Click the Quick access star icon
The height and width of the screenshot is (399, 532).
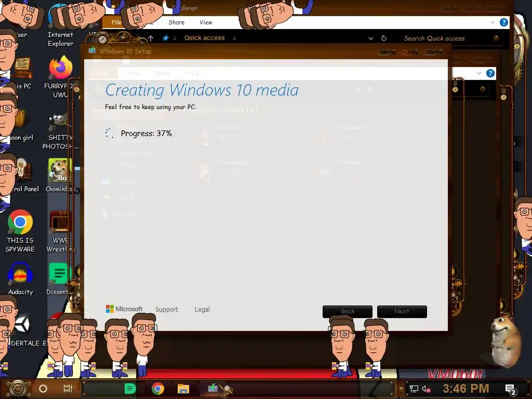coord(166,38)
